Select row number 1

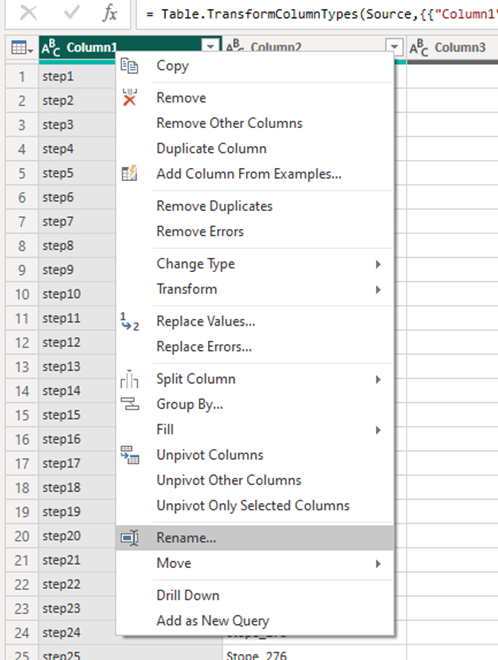coord(22,77)
